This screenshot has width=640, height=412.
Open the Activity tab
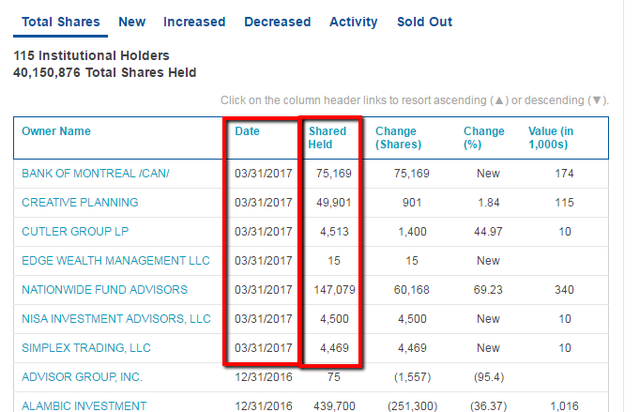tap(353, 22)
